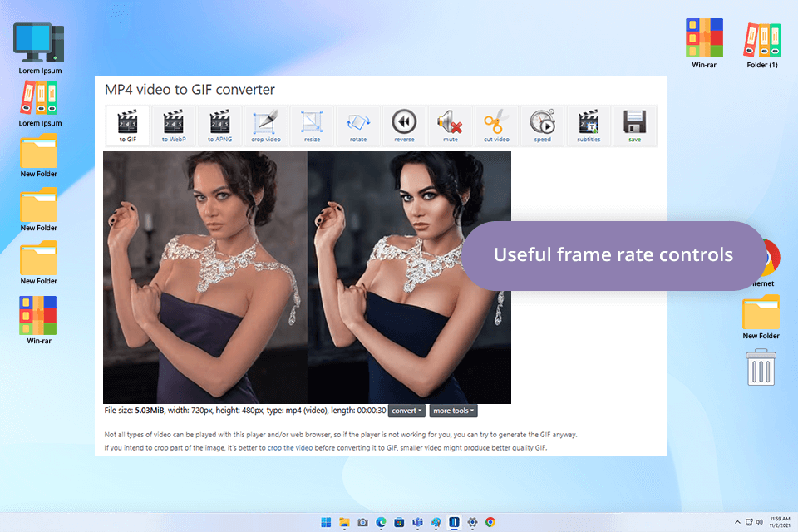Viewport: 798px width, 532px height.
Task: Open Win-rar icon beside Folder (1)
Action: 704,44
